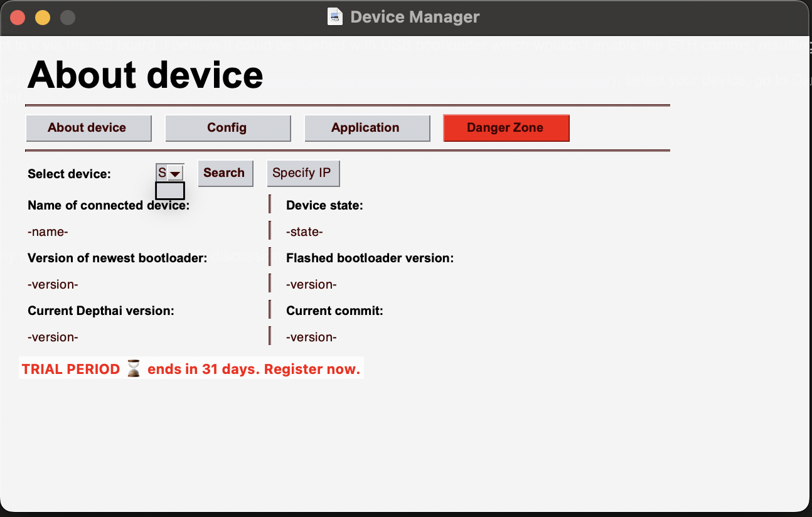Click the Specify IP button
The height and width of the screenshot is (517, 812).
302,173
